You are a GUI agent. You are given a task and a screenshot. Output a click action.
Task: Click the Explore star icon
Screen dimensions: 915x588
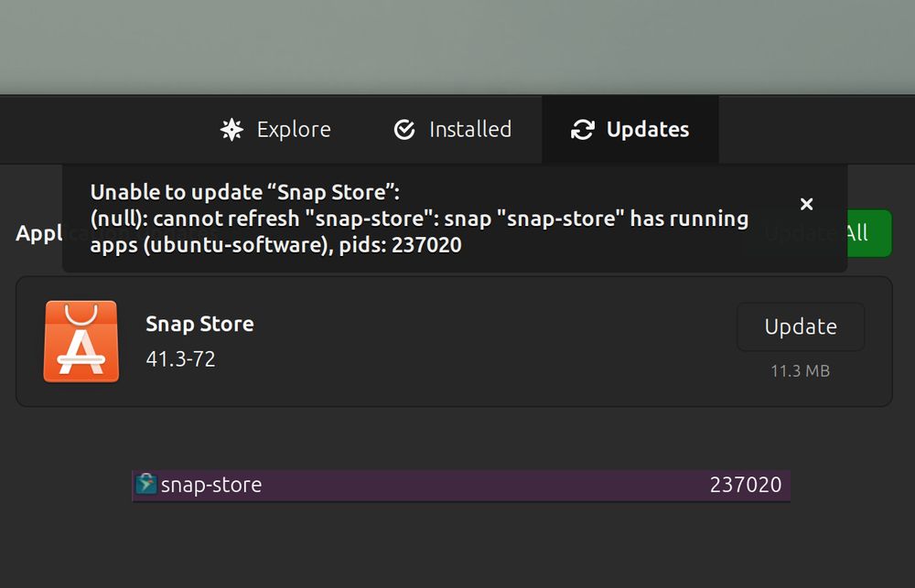coord(231,130)
